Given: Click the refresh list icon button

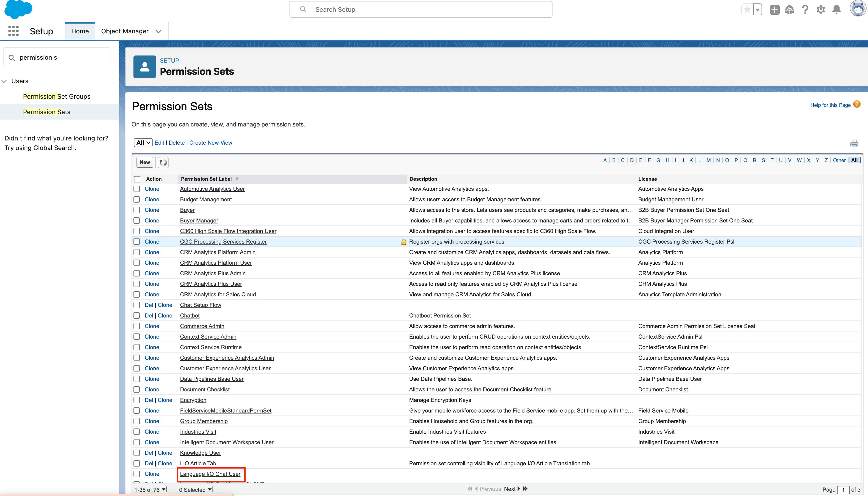Looking at the screenshot, I should coord(163,163).
